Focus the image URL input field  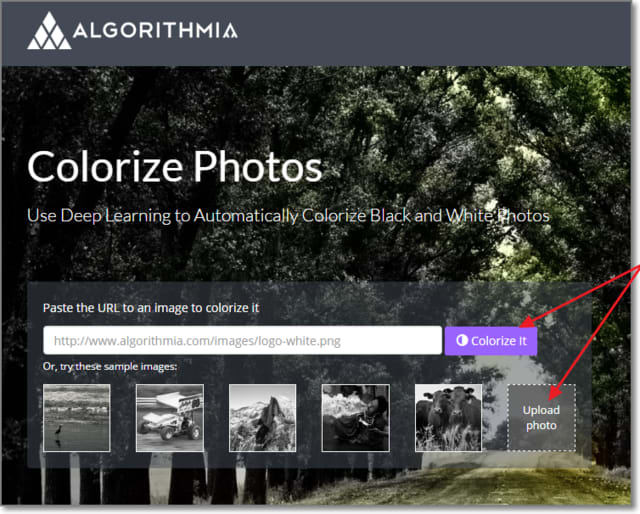[242, 340]
